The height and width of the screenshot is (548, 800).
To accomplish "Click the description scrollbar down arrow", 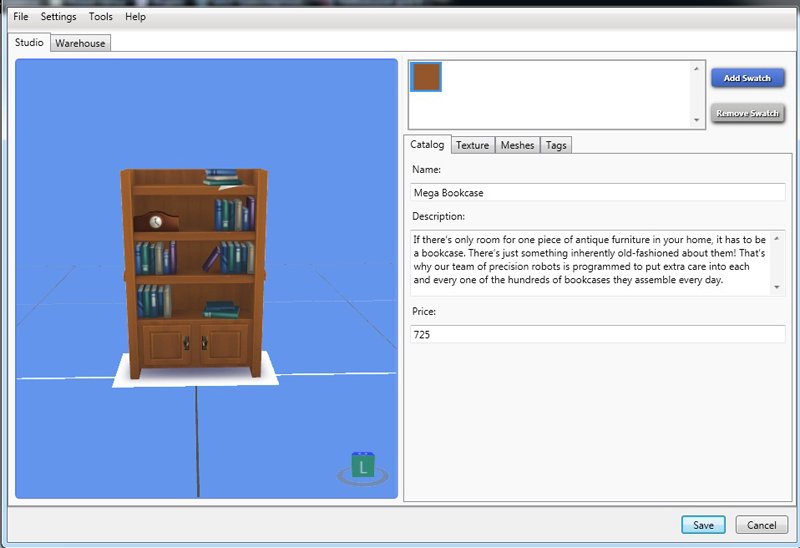I will 779,288.
